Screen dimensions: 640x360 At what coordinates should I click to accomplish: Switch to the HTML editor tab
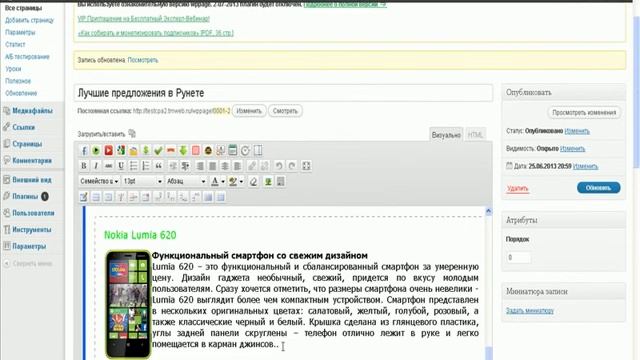point(475,135)
